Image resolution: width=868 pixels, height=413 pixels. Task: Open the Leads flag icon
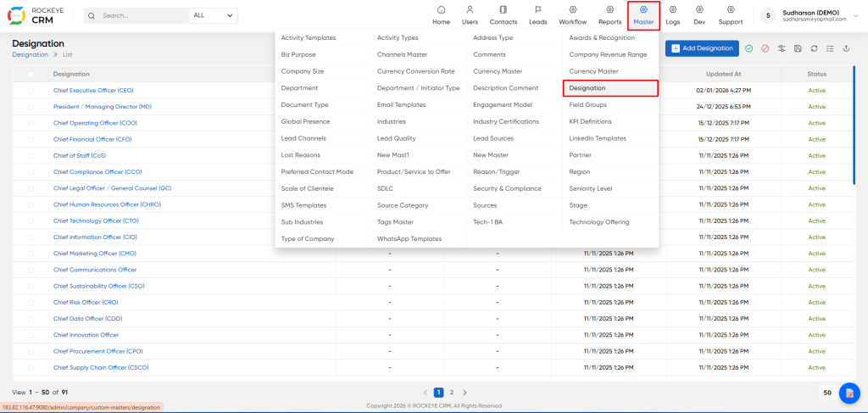pyautogui.click(x=537, y=10)
